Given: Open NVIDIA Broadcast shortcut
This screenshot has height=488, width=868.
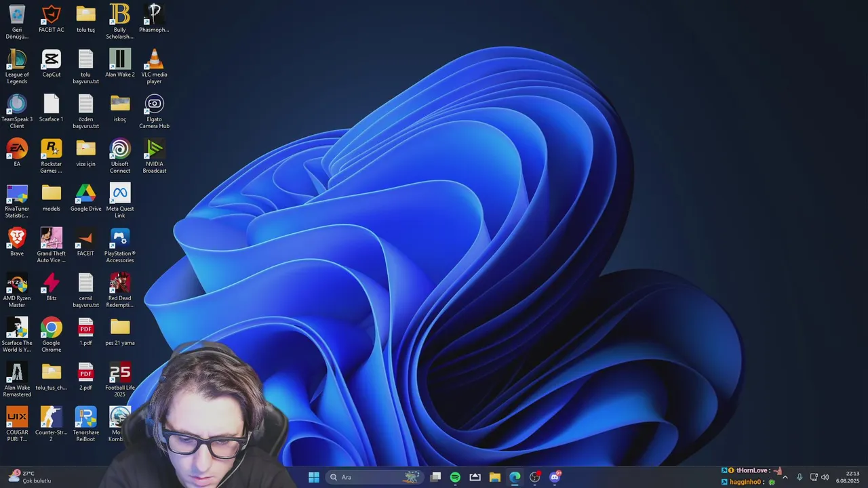Looking at the screenshot, I should [x=154, y=155].
